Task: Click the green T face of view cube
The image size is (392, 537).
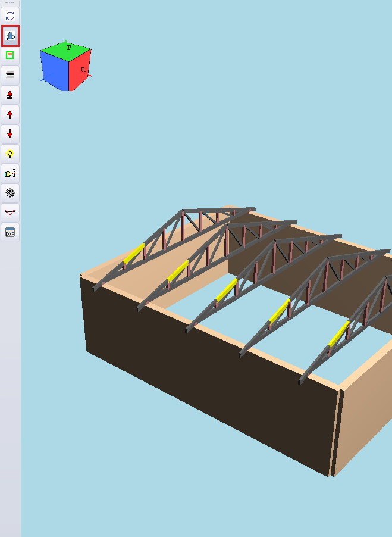Action: 67,51
